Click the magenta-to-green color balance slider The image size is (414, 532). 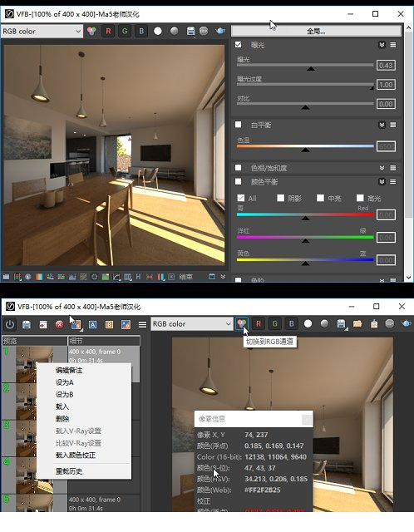coord(305,238)
